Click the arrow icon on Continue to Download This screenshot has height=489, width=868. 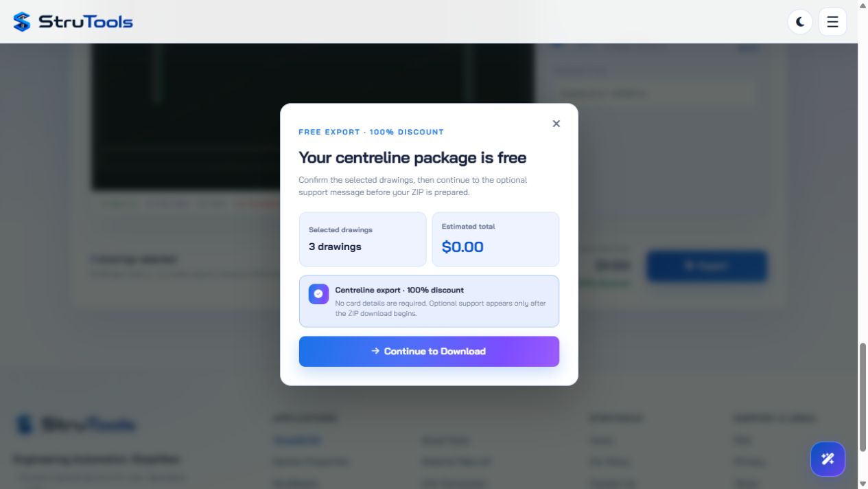375,351
